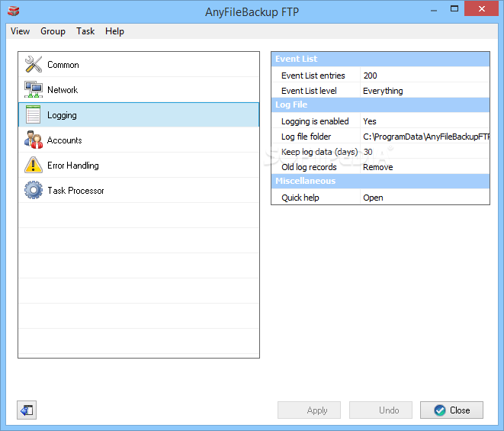The image size is (504, 431).
Task: Collapse the Event List section header
Action: click(x=380, y=59)
